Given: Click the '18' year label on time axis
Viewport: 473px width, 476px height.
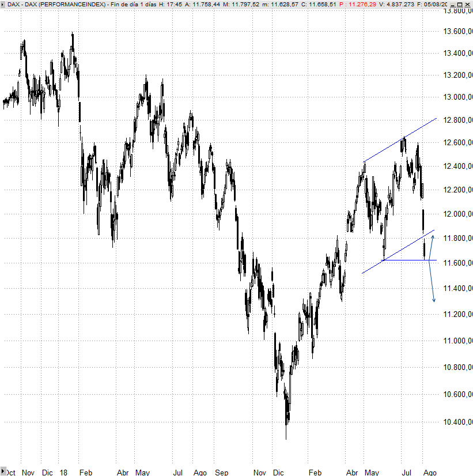Looking at the screenshot, I should [63, 473].
